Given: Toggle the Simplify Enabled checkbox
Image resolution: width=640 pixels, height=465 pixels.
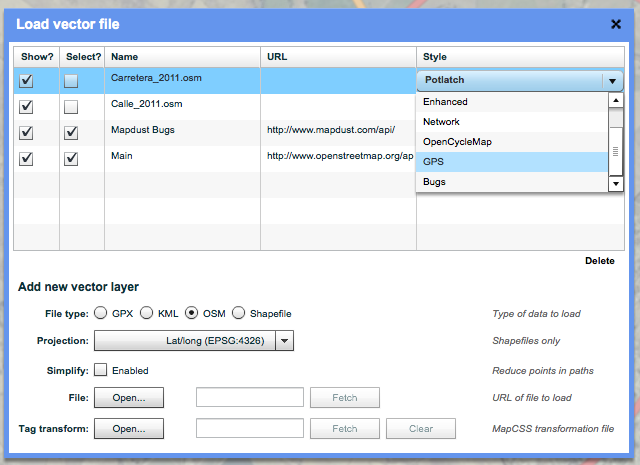Looking at the screenshot, I should pos(101,370).
